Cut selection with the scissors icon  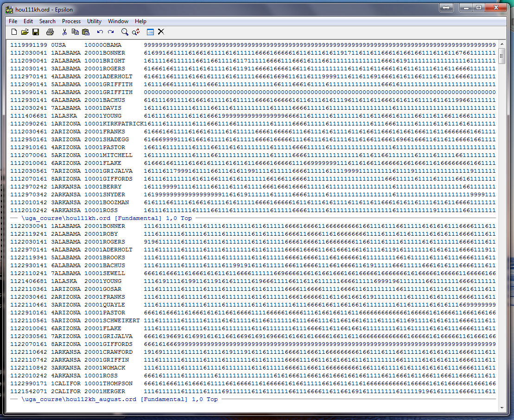[64, 32]
